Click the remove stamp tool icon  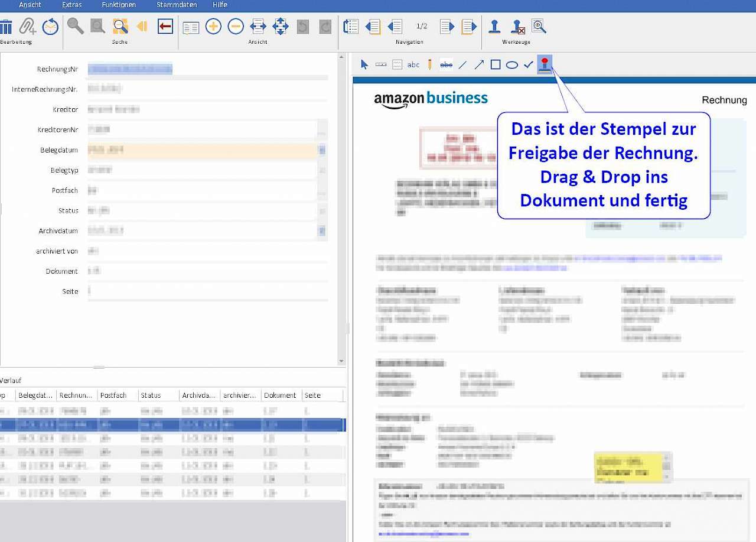(x=517, y=27)
